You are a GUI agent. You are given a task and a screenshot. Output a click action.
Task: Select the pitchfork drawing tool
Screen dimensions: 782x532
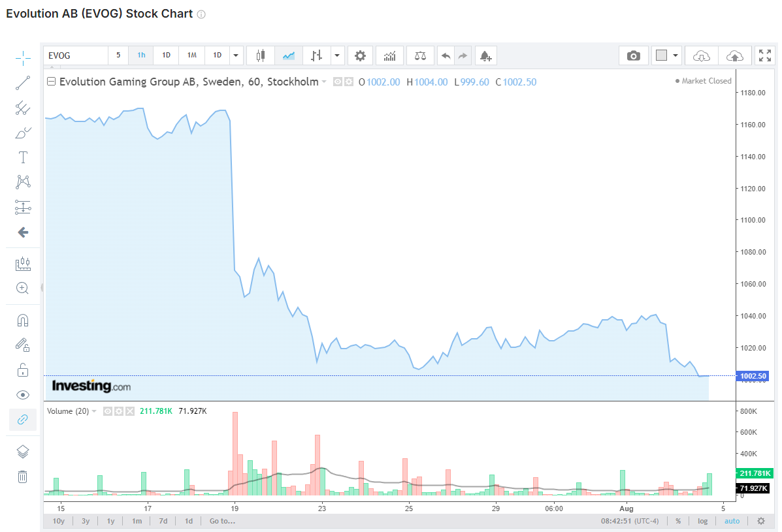pos(23,108)
